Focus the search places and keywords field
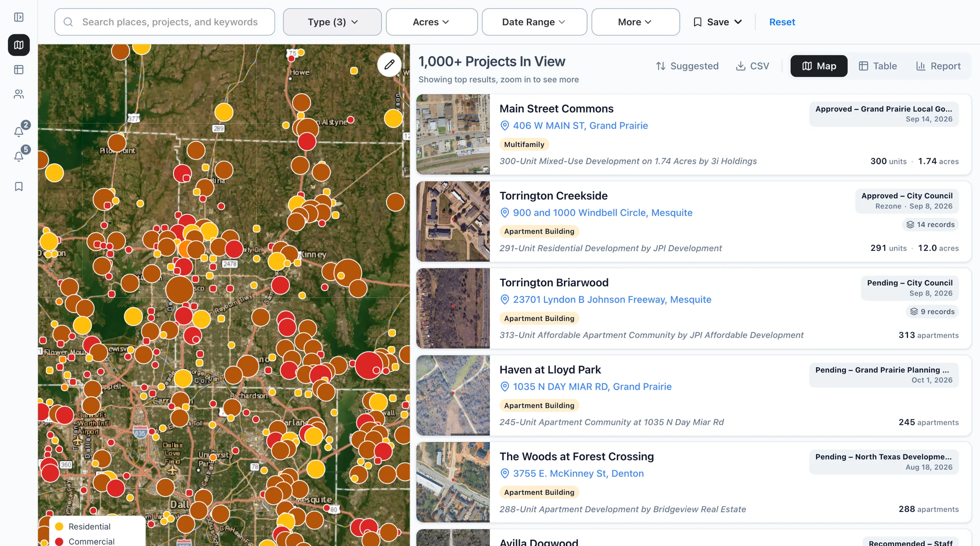 165,22
